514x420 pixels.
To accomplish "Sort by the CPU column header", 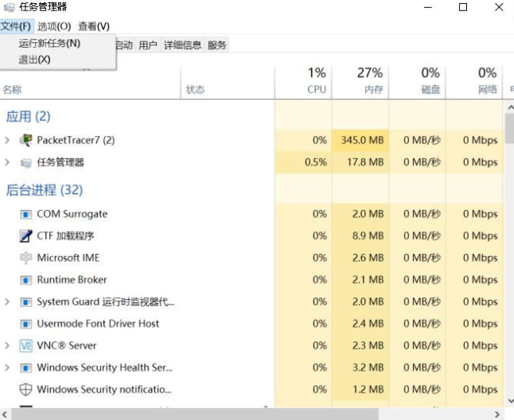I will (x=317, y=81).
